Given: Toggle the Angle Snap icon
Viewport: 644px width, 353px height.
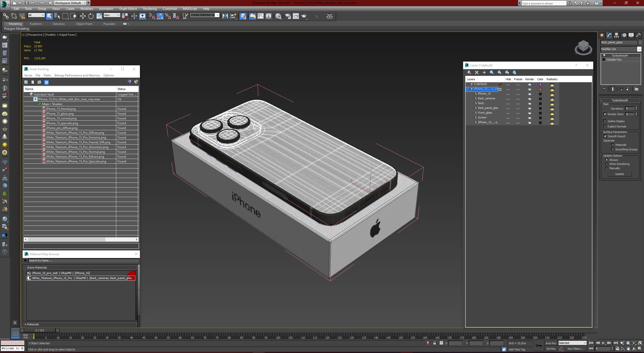Looking at the screenshot, I should [160, 16].
